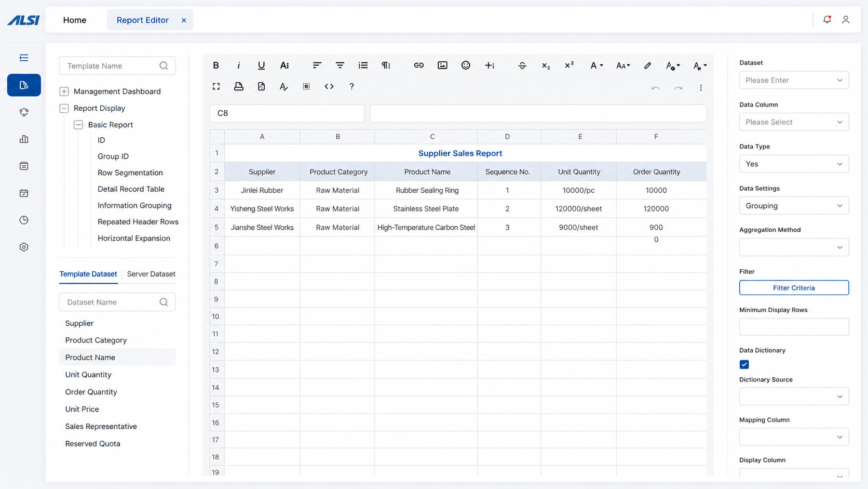The width and height of the screenshot is (868, 489).
Task: Toggle underline formatting
Action: click(x=261, y=65)
